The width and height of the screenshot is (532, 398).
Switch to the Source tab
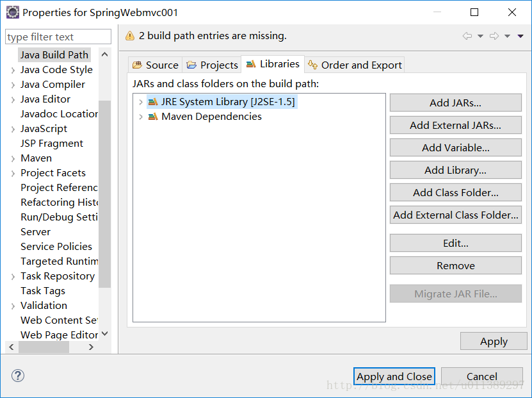(156, 65)
